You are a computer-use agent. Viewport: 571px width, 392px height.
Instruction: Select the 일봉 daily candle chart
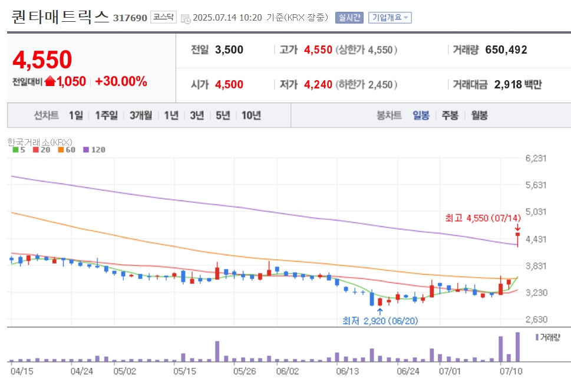tap(421, 116)
